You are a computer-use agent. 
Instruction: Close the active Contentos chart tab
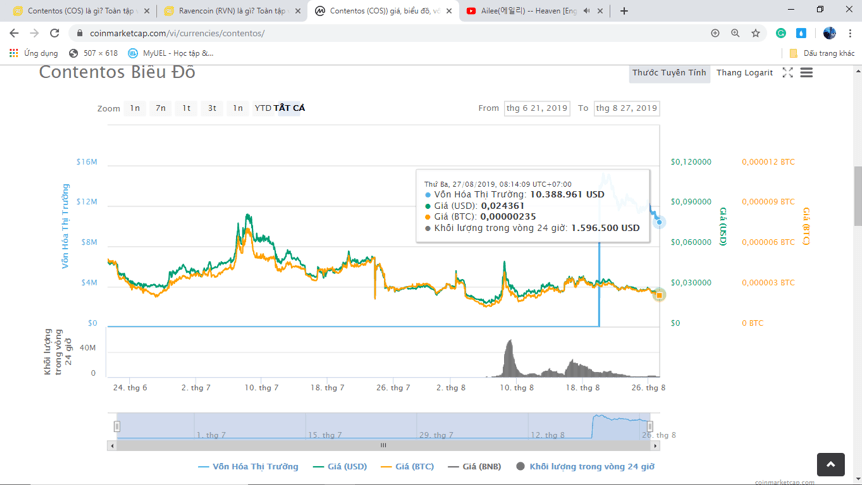pos(449,11)
